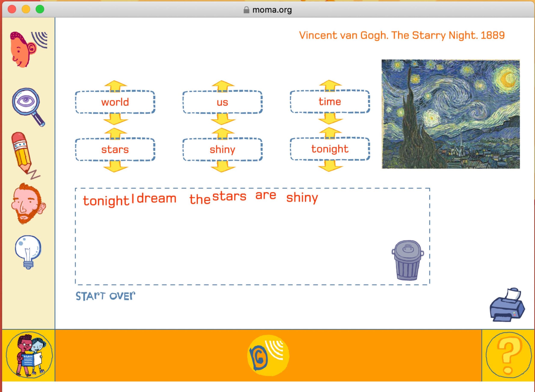This screenshot has height=392, width=535.
Task: Click up arrow above the word time
Action: (x=330, y=85)
